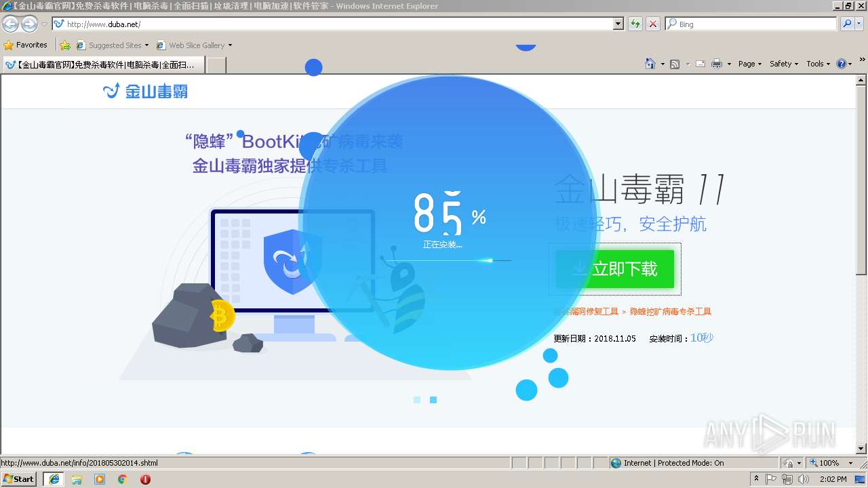This screenshot has width=868, height=488.
Task: Open Chrome from the taskbar
Action: [x=123, y=479]
